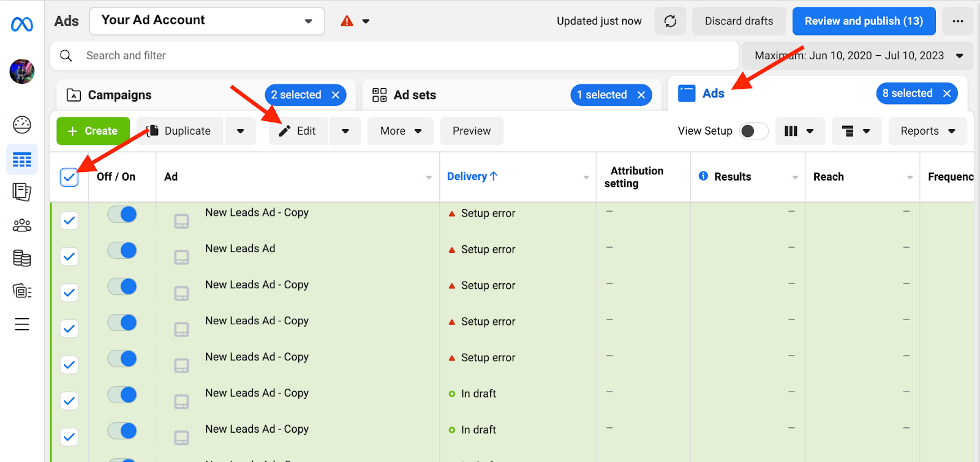Screen dimensions: 980x462
Task: Click the green Create button
Action: click(93, 131)
